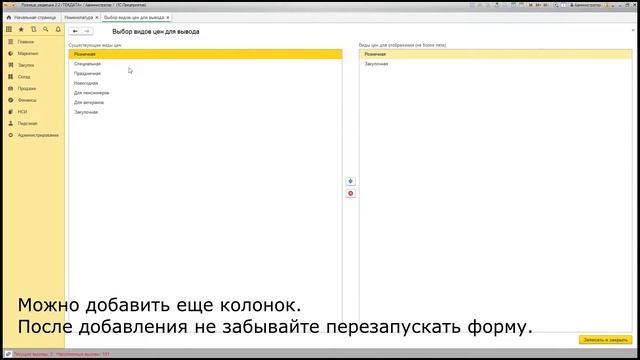Image resolution: width=640 pixels, height=360 pixels.
Task: Open Favorites star icon
Action: 21,29
